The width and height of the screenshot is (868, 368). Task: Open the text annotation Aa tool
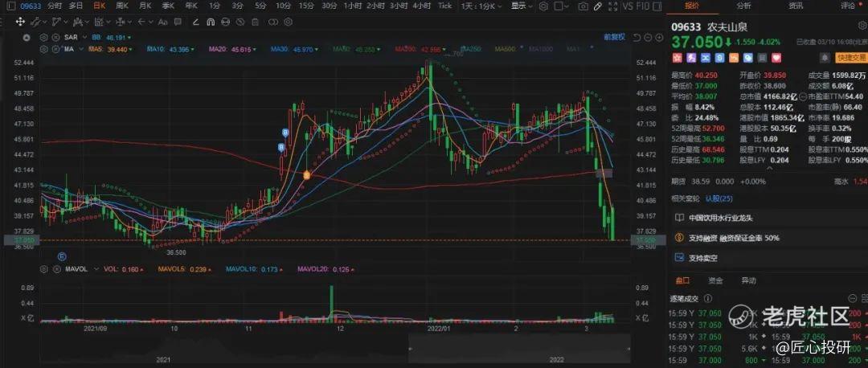click(x=162, y=22)
